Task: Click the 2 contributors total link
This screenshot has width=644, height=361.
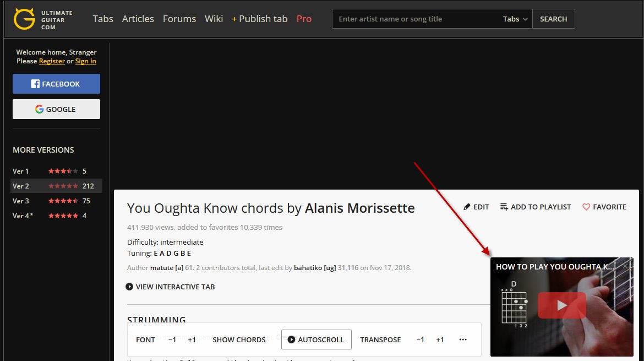Action: tap(226, 267)
